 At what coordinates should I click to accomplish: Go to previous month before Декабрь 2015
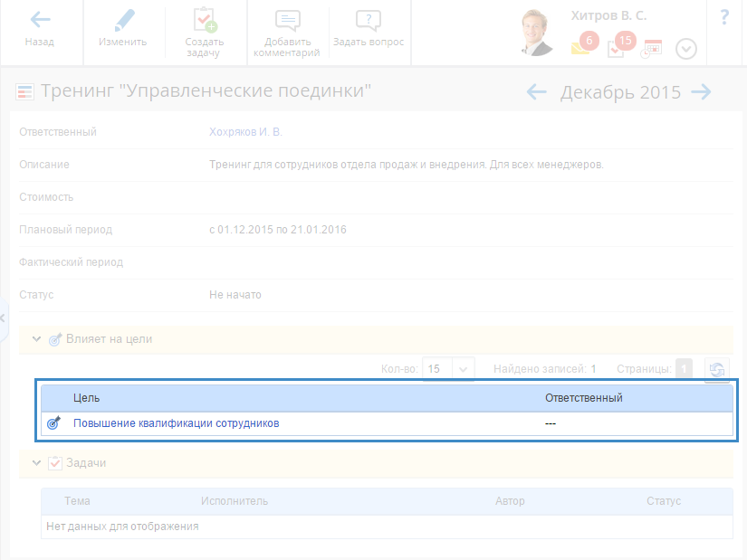[x=537, y=92]
